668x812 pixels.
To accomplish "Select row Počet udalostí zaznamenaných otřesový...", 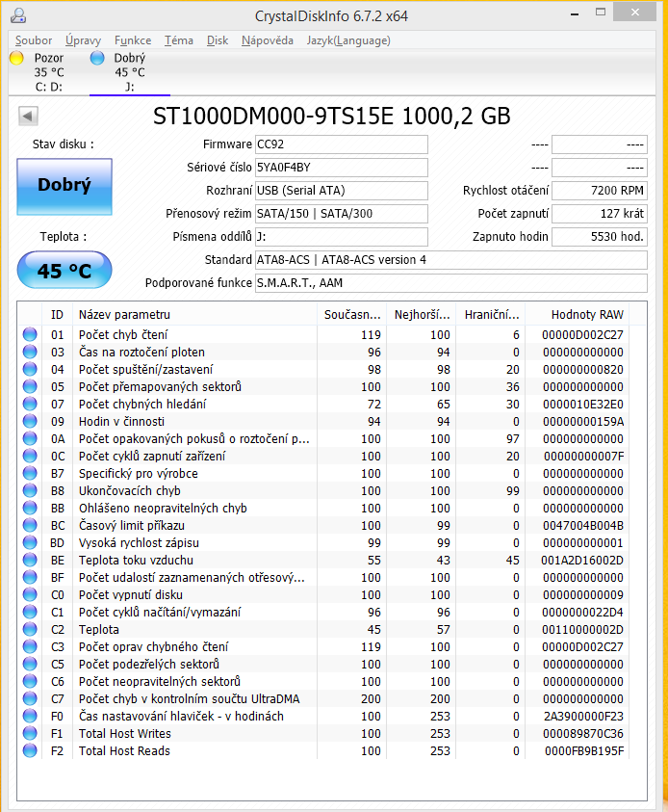I will click(x=323, y=577).
